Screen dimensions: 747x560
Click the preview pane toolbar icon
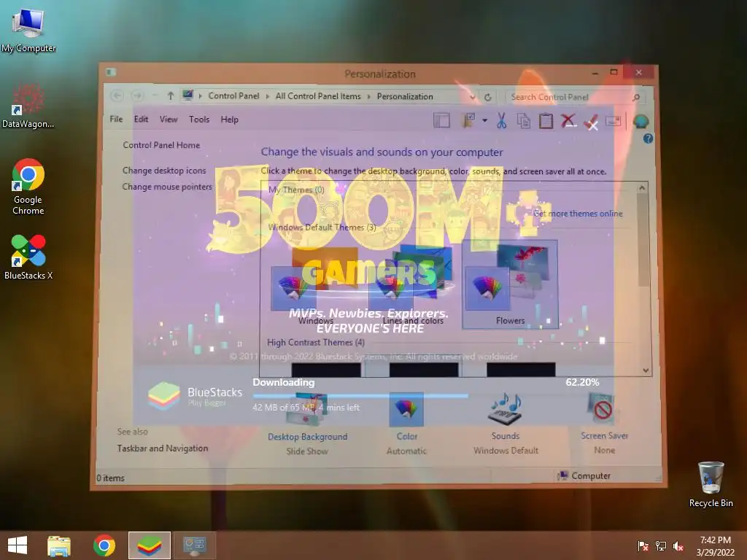[441, 120]
